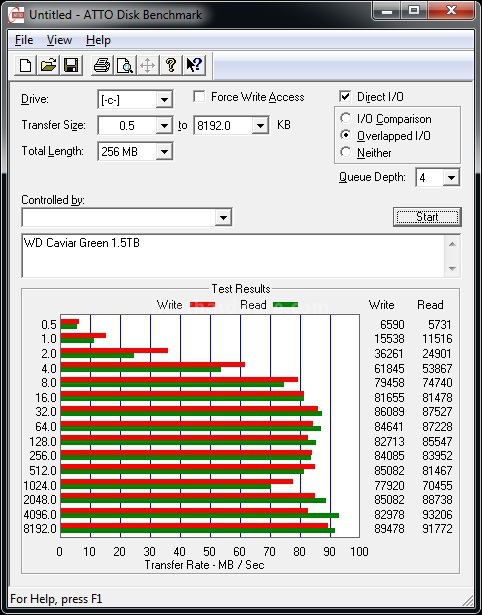
Task: Click the ATTO app icon in title bar
Action: (16, 15)
